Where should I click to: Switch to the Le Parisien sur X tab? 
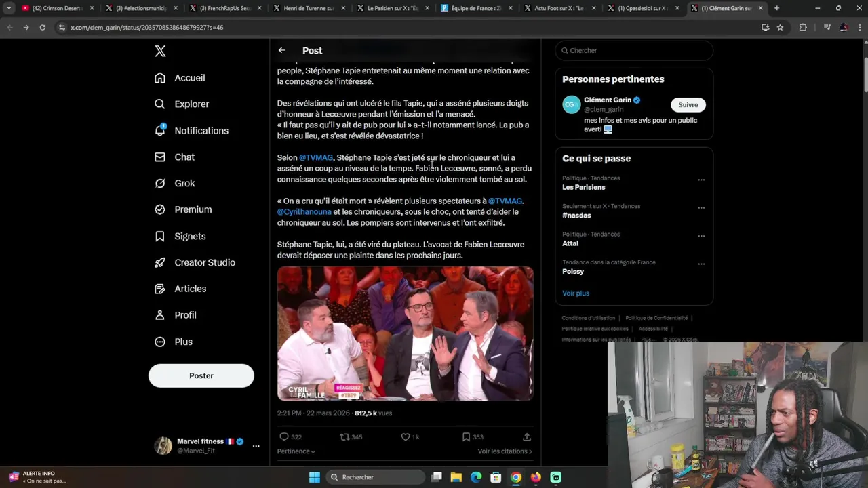pyautogui.click(x=393, y=8)
